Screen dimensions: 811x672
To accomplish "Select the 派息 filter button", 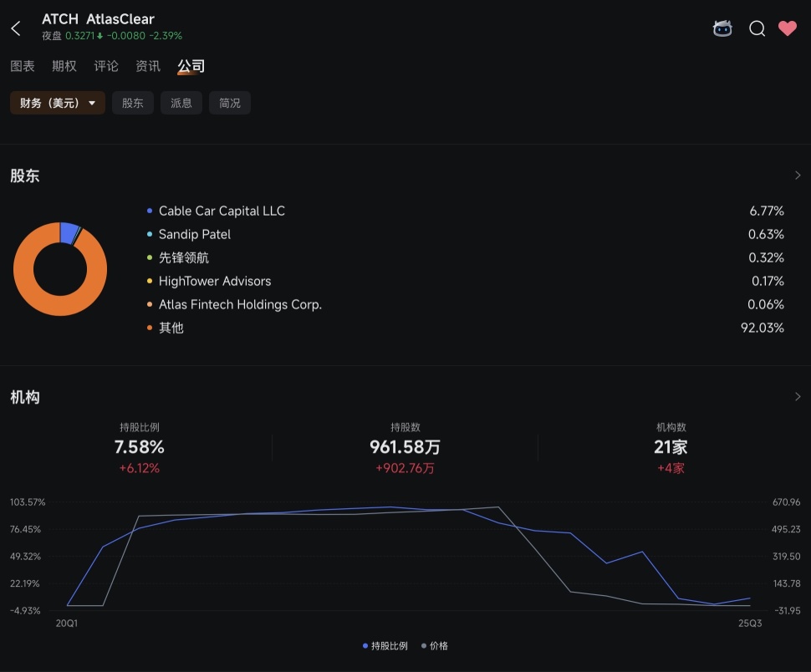I will [x=181, y=103].
